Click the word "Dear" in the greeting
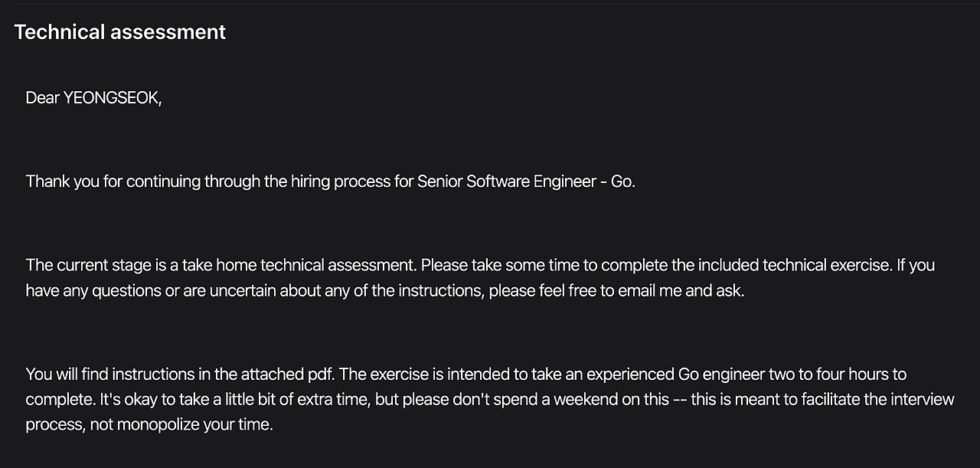Screen dimensions: 980x468 coord(42,98)
